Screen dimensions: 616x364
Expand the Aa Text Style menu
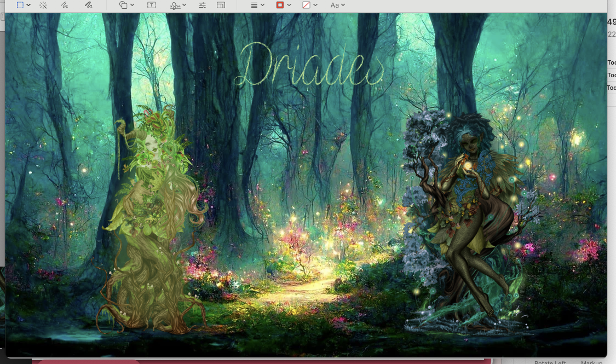337,5
